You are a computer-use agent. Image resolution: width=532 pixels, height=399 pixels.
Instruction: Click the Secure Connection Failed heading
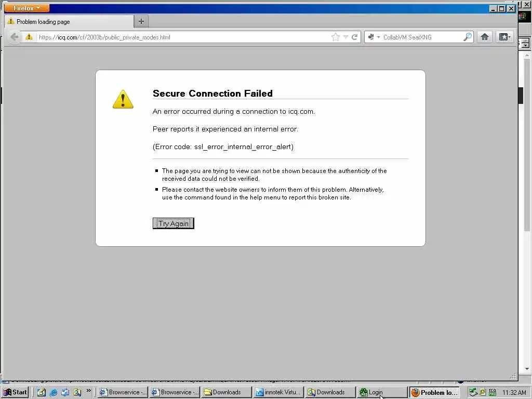(x=212, y=94)
